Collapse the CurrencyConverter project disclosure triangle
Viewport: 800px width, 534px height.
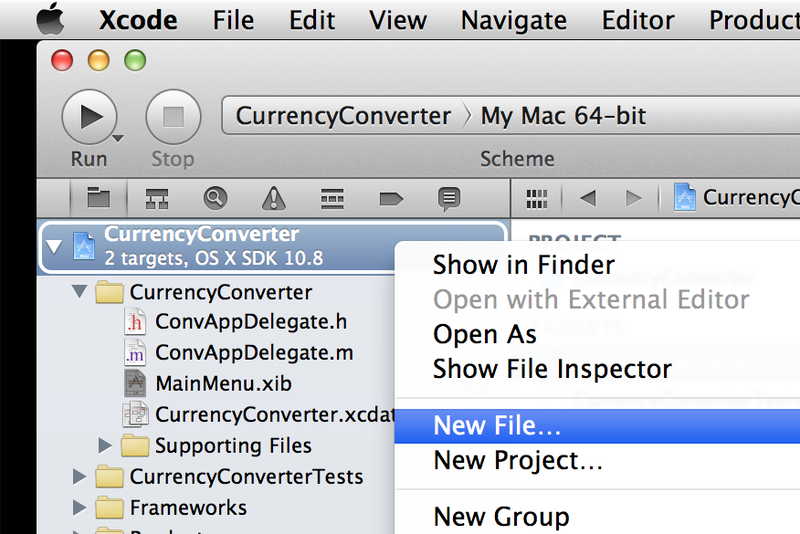(54, 246)
